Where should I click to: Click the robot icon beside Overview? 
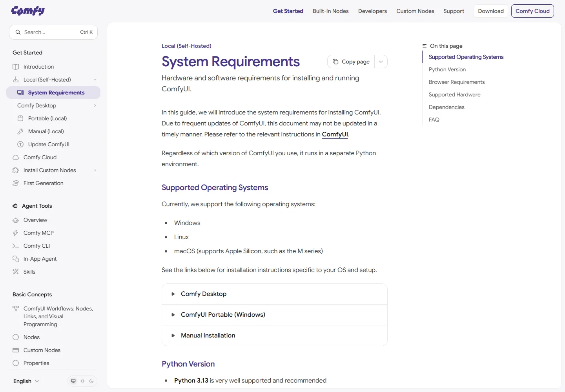point(16,220)
